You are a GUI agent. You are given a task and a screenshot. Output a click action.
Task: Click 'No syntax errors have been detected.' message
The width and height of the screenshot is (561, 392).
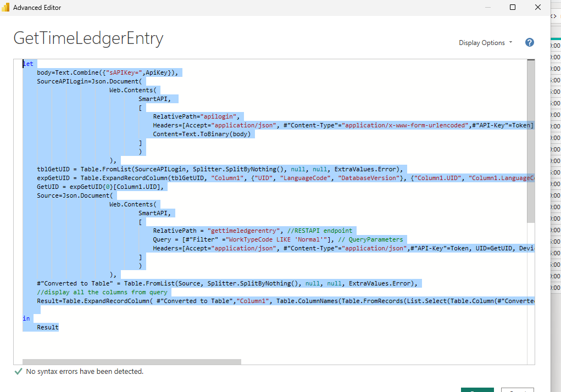click(85, 372)
